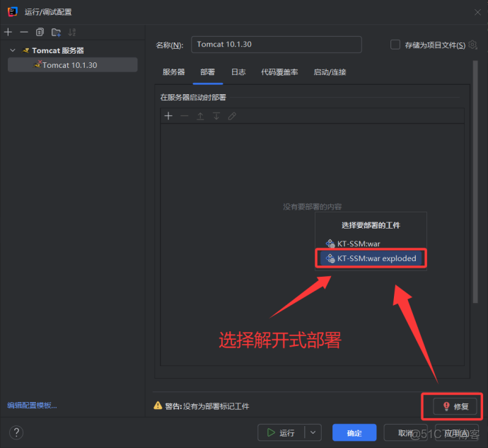Confirm with the 确定 button

coord(354,432)
